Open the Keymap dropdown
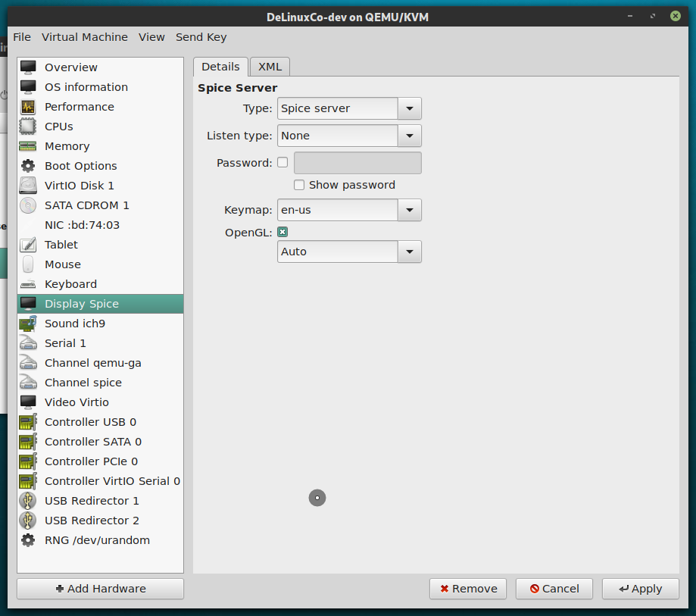The image size is (696, 616). 408,210
